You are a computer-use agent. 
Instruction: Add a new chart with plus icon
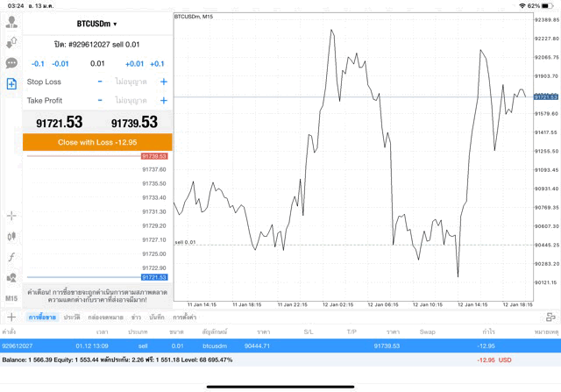[11, 317]
